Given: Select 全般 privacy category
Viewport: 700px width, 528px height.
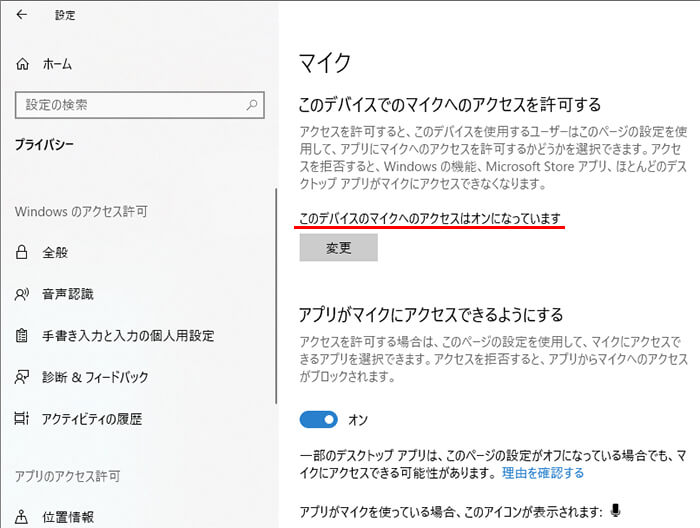Looking at the screenshot, I should (55, 253).
